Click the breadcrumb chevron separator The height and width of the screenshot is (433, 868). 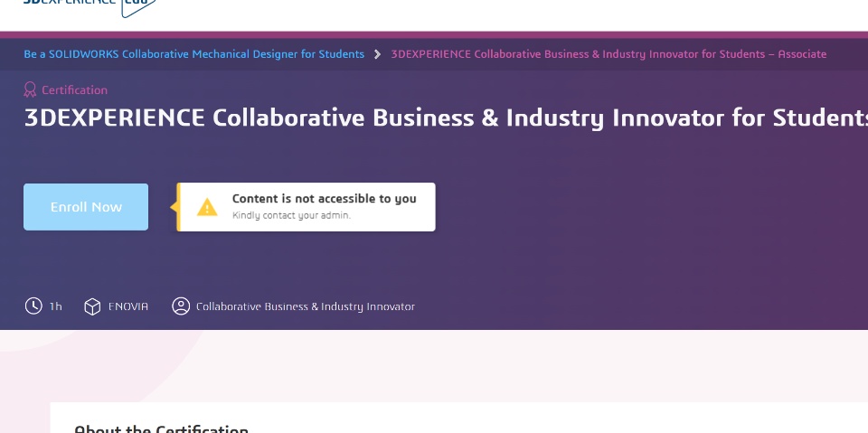coord(378,54)
